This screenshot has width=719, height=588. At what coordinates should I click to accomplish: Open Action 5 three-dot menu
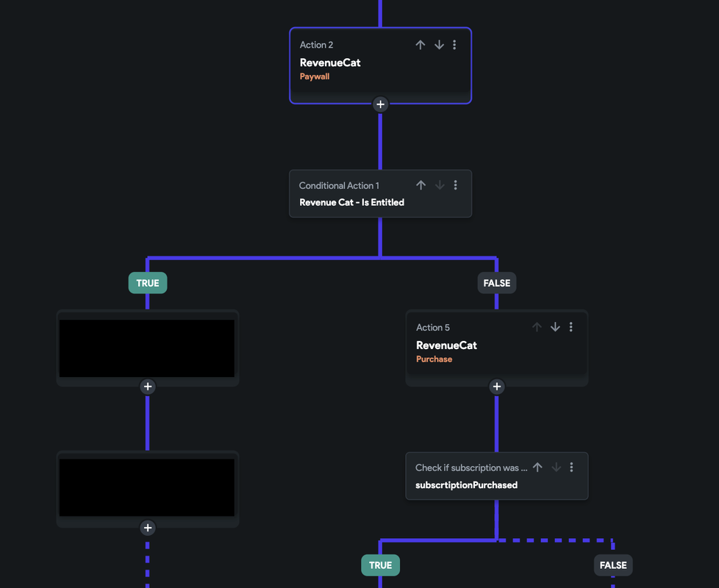pyautogui.click(x=571, y=327)
